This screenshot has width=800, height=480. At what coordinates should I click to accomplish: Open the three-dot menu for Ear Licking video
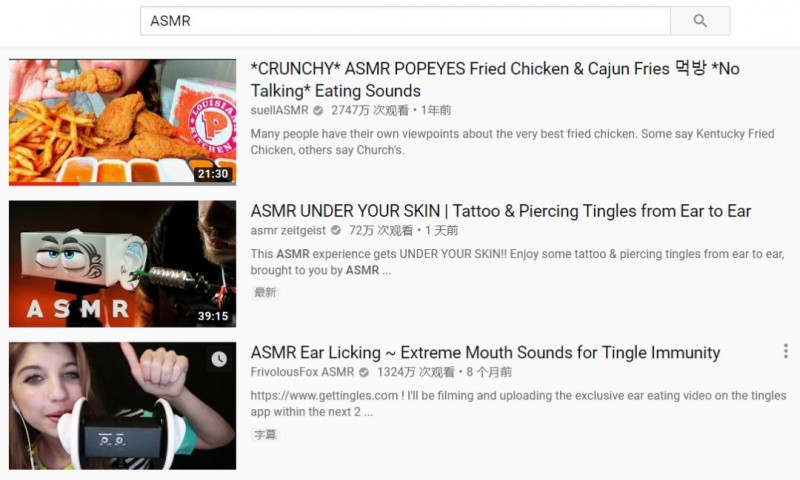click(786, 351)
